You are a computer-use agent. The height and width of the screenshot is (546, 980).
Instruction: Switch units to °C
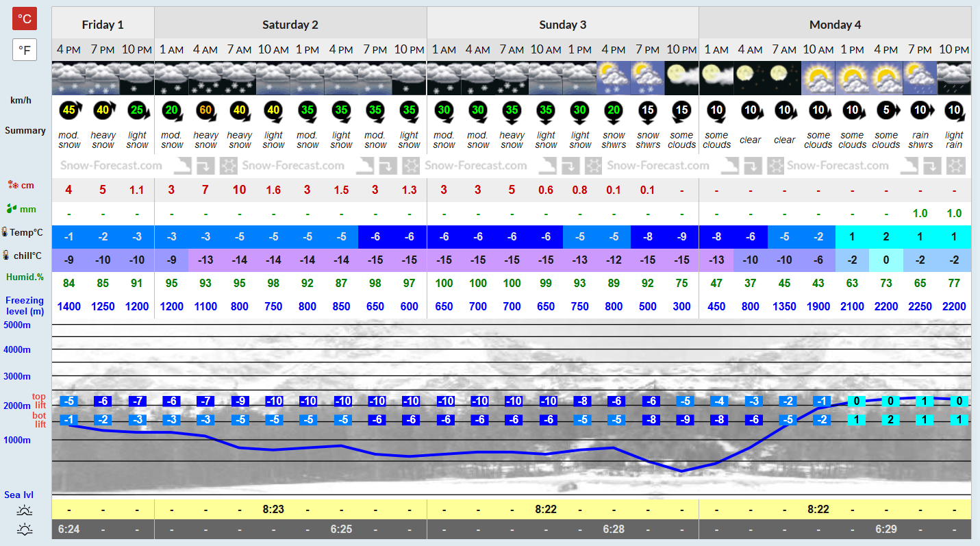pos(25,18)
